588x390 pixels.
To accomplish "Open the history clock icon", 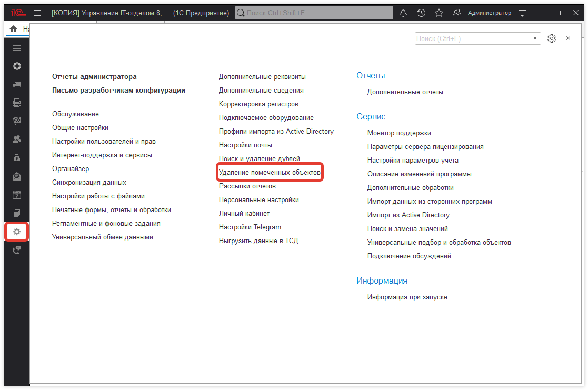I will coord(421,13).
